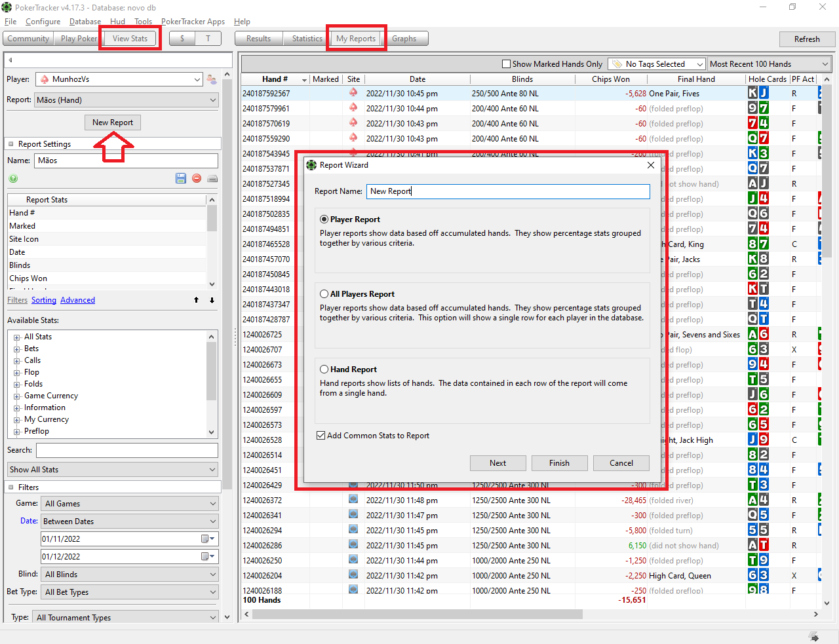
Task: Click the tag icon beside No Tags Selected
Action: (x=617, y=64)
